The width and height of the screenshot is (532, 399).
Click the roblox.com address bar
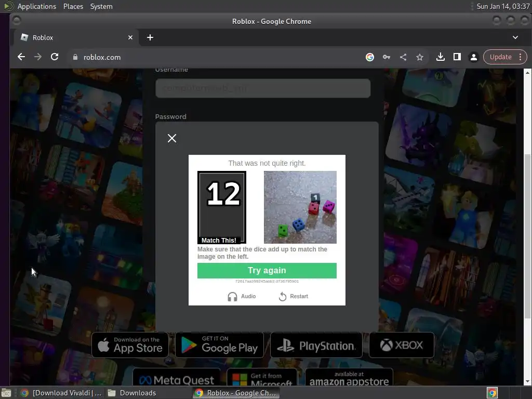pos(217,57)
